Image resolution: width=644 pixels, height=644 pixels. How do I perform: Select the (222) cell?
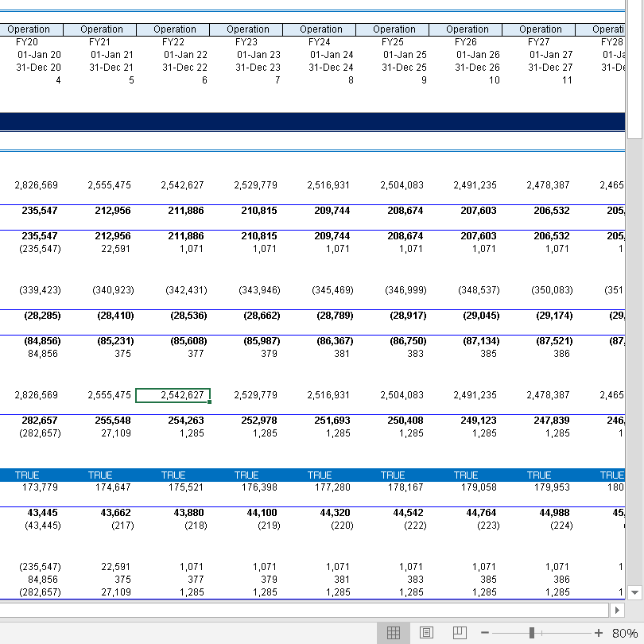point(415,526)
